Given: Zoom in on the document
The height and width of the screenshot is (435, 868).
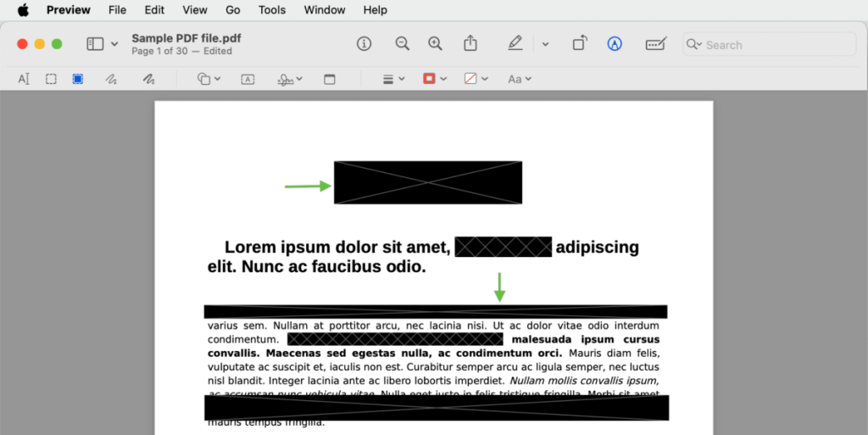Looking at the screenshot, I should click(x=436, y=44).
